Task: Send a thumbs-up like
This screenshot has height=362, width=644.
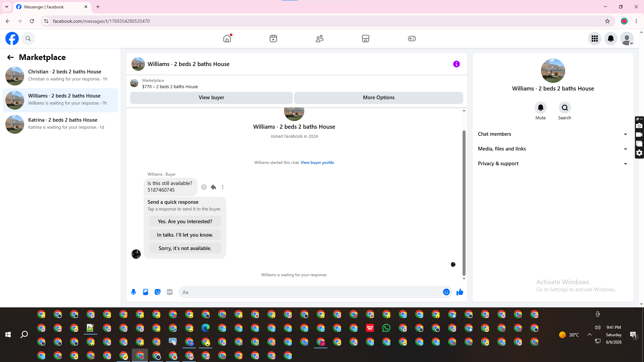Action: (x=460, y=292)
